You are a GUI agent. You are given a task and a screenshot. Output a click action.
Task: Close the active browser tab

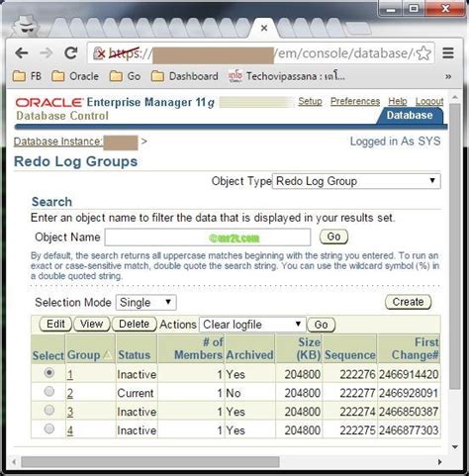pyautogui.click(x=264, y=28)
